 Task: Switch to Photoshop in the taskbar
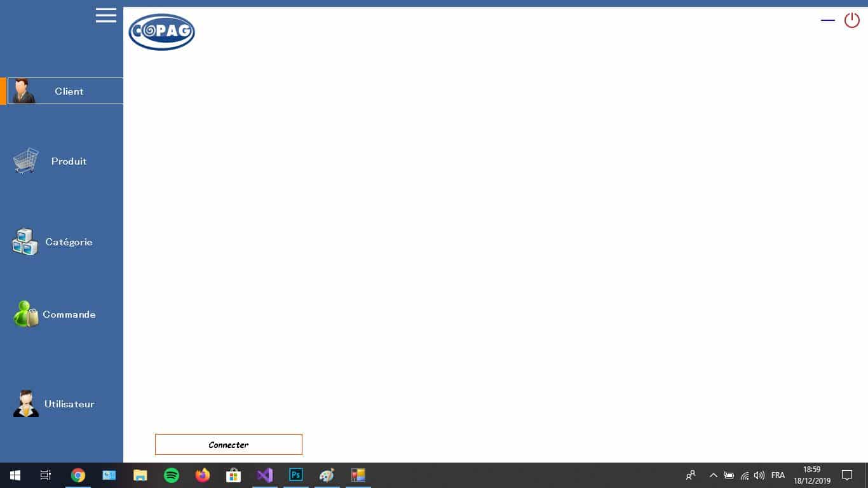click(x=296, y=475)
